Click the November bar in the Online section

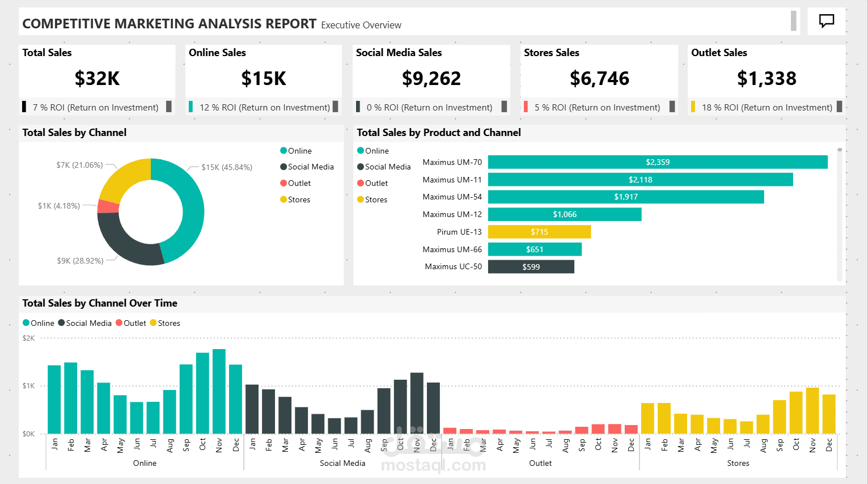pos(220,391)
